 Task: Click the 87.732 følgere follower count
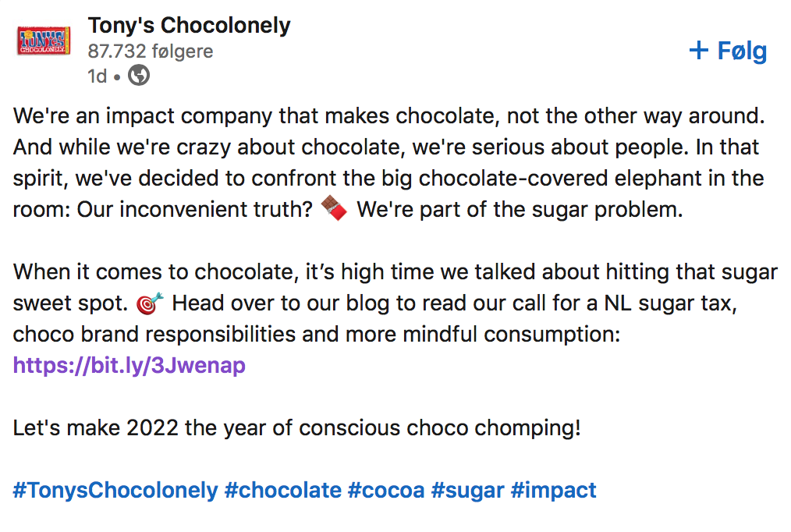[x=151, y=51]
